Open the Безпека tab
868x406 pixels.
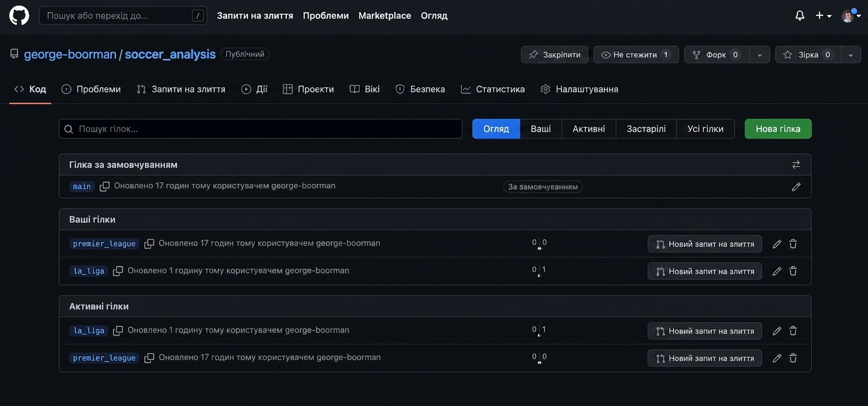(420, 89)
